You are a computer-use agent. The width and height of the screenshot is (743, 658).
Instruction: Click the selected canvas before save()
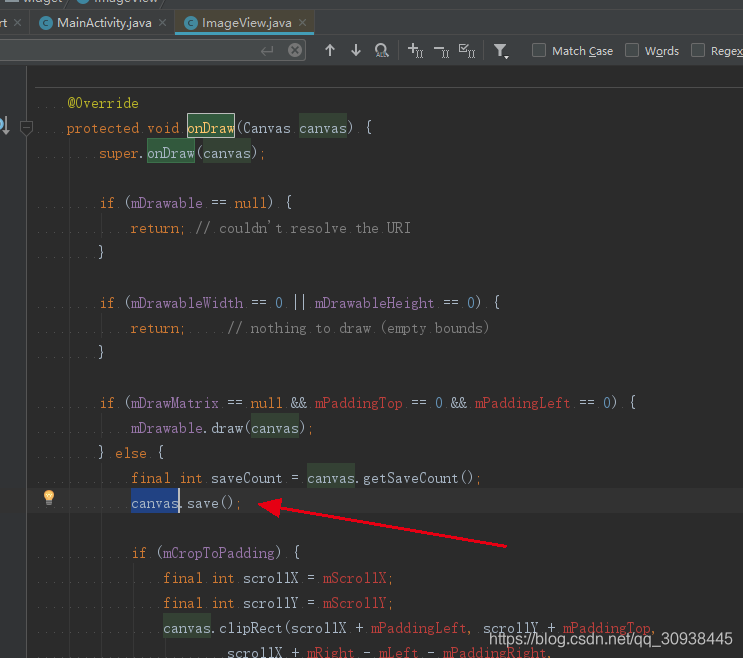tap(155, 503)
